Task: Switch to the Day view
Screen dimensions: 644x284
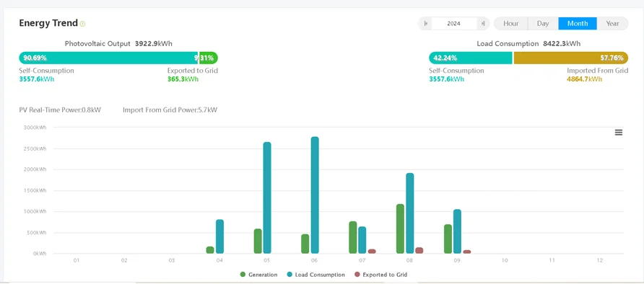Action: coord(542,23)
